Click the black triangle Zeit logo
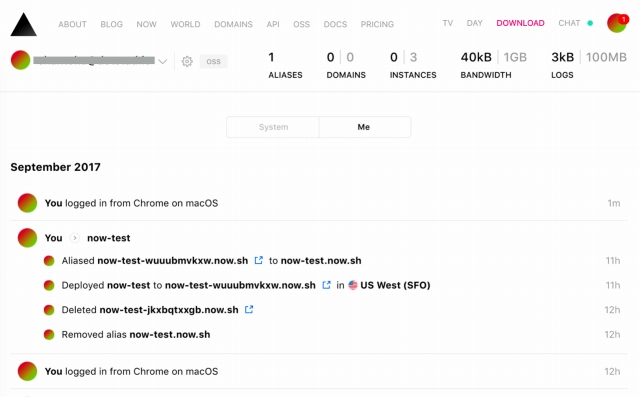The height and width of the screenshot is (397, 640). point(24,24)
